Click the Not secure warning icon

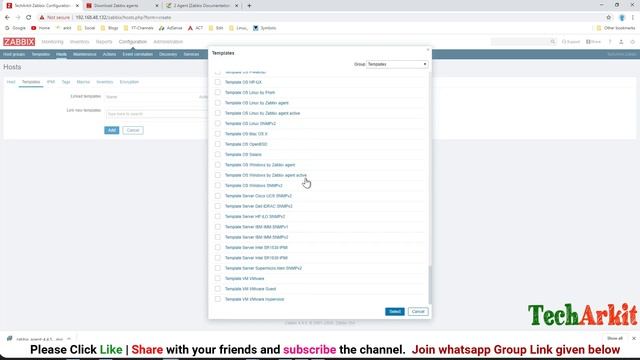(42, 18)
